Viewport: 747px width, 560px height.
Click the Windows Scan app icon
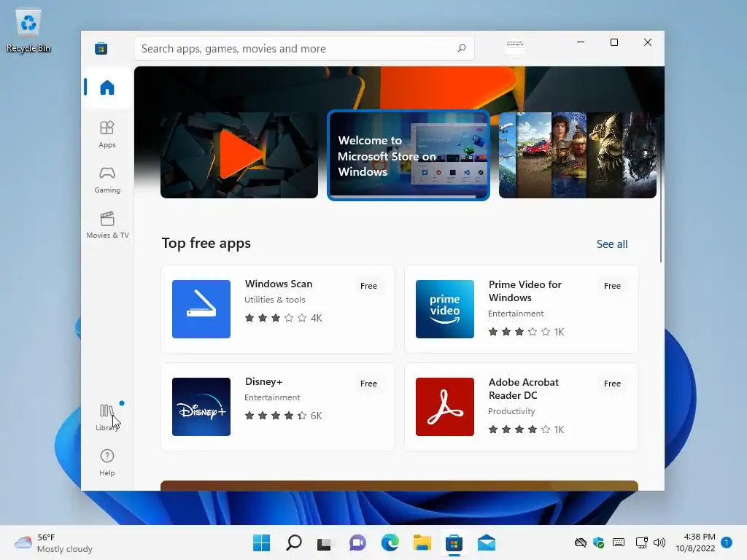tap(201, 309)
